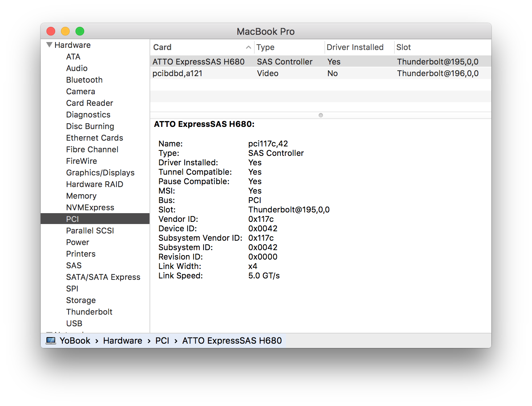
Task: Open Bluetooth hardware info
Action: [x=85, y=80]
